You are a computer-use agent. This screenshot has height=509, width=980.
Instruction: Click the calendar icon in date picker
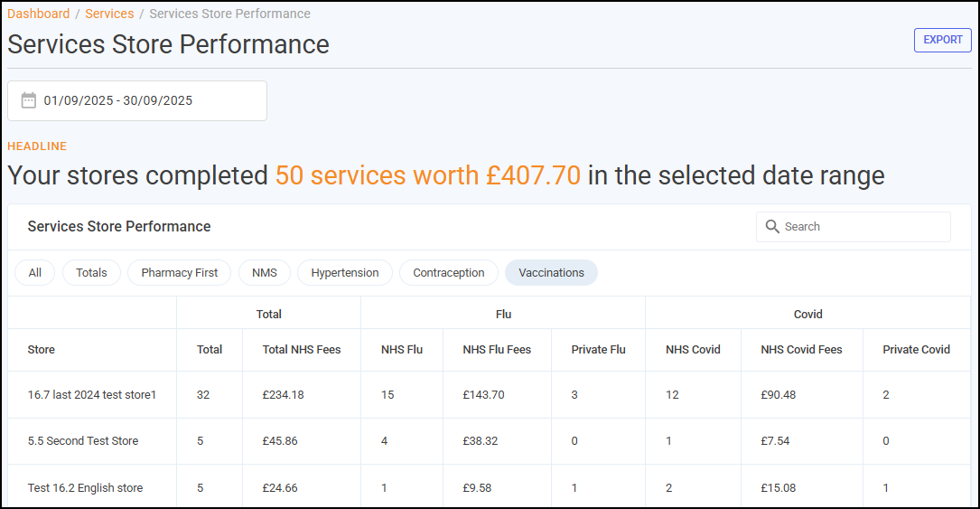(29, 100)
